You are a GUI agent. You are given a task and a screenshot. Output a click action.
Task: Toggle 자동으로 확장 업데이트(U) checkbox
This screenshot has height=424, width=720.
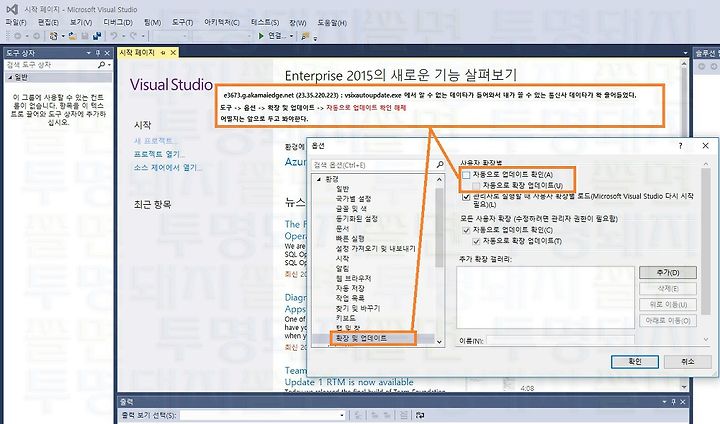tap(476, 186)
